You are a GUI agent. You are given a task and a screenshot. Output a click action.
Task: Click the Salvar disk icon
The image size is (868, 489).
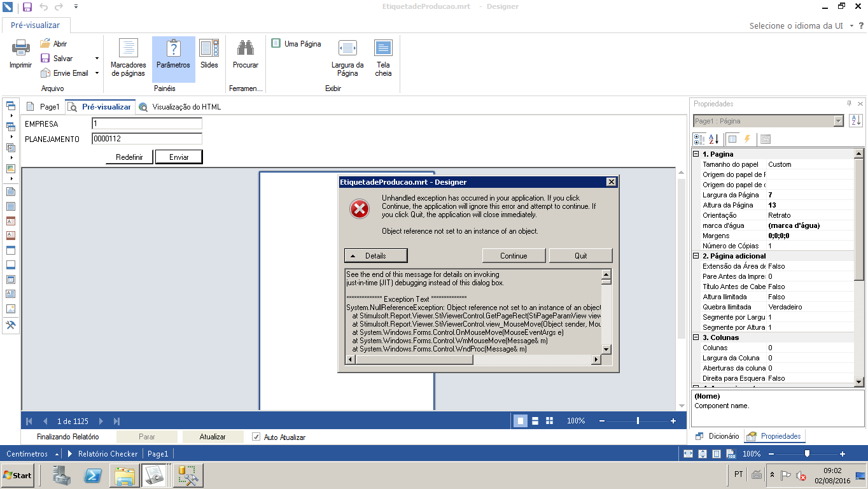45,59
